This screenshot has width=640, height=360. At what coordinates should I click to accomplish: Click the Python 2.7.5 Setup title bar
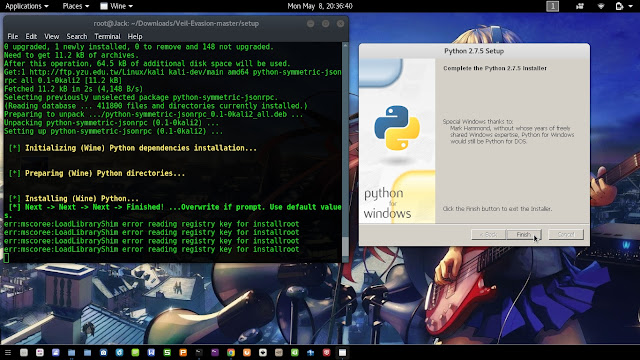474,51
